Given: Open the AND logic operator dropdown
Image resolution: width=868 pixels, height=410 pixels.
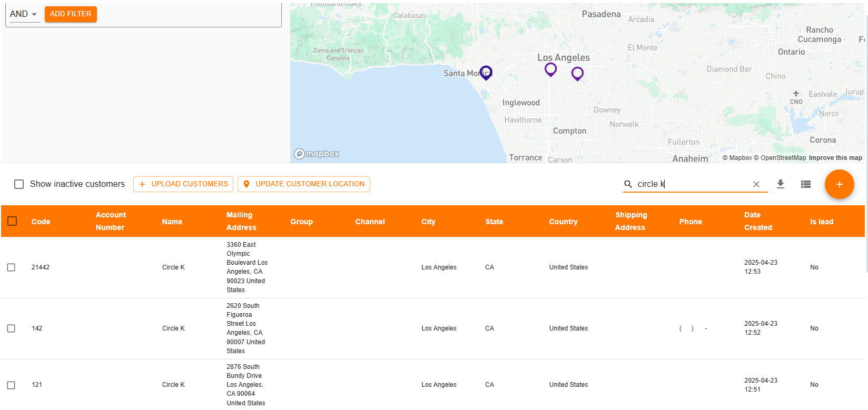Looking at the screenshot, I should click(24, 14).
